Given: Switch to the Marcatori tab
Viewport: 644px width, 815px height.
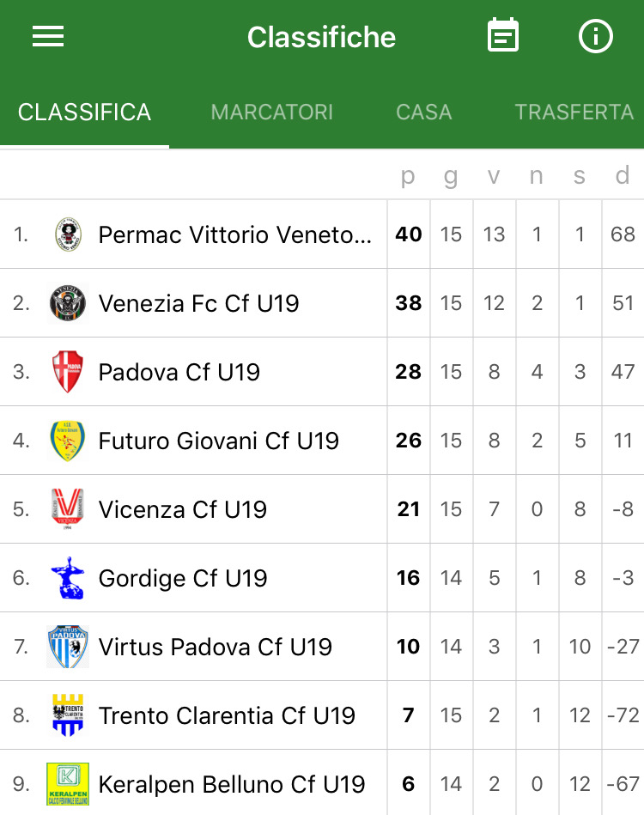Looking at the screenshot, I should (272, 113).
